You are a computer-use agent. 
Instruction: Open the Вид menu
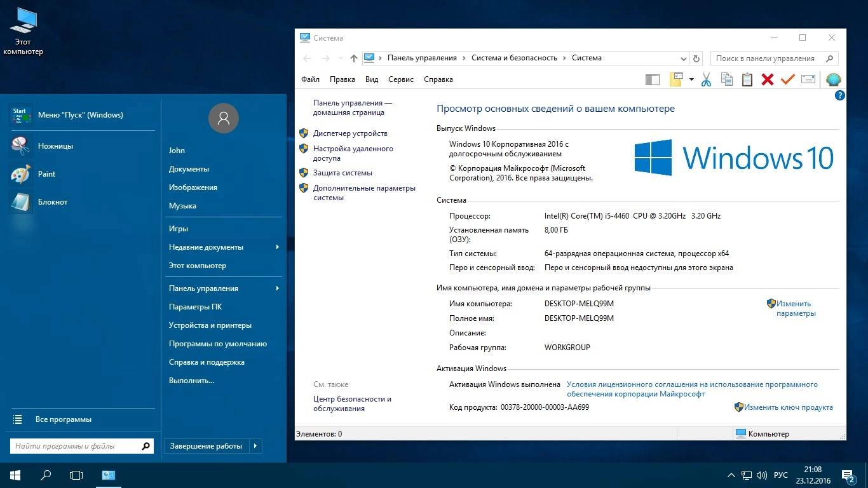372,79
